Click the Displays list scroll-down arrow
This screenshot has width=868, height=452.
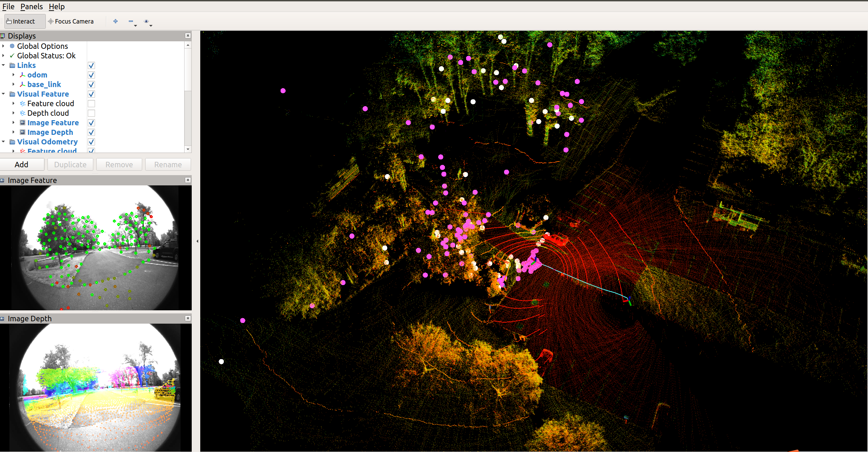188,149
